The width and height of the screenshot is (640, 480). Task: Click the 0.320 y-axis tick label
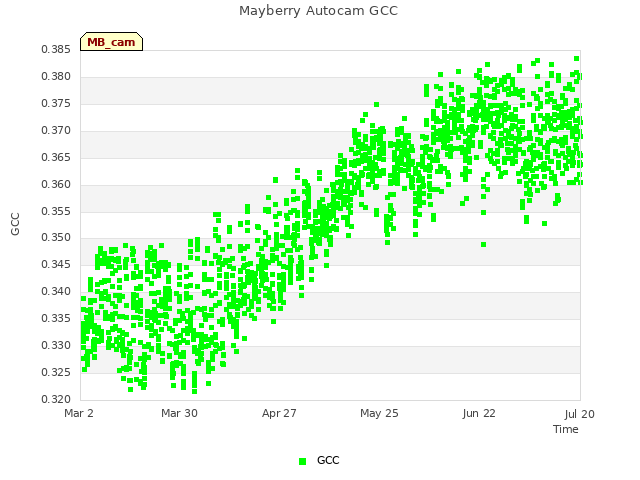[x=56, y=399]
